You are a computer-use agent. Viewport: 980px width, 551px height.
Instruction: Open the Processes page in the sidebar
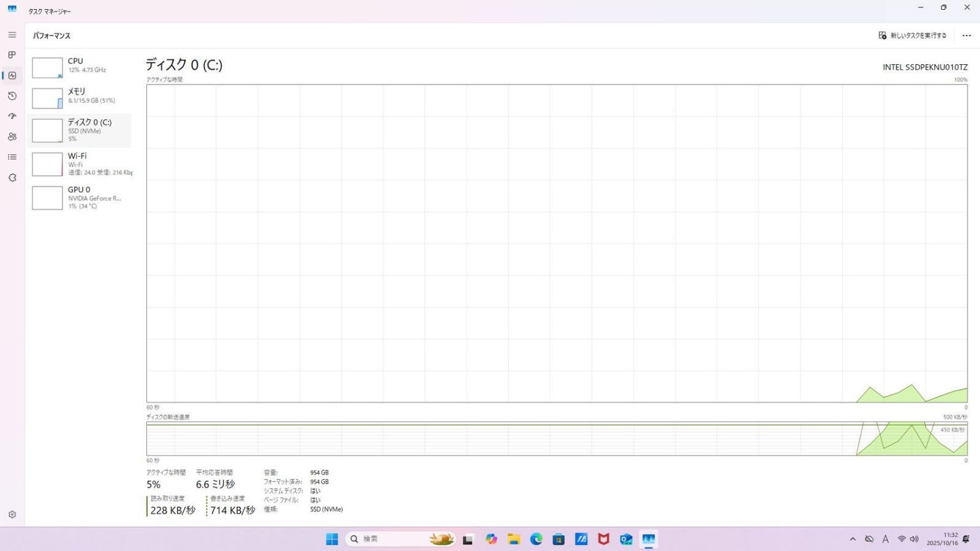(x=12, y=55)
